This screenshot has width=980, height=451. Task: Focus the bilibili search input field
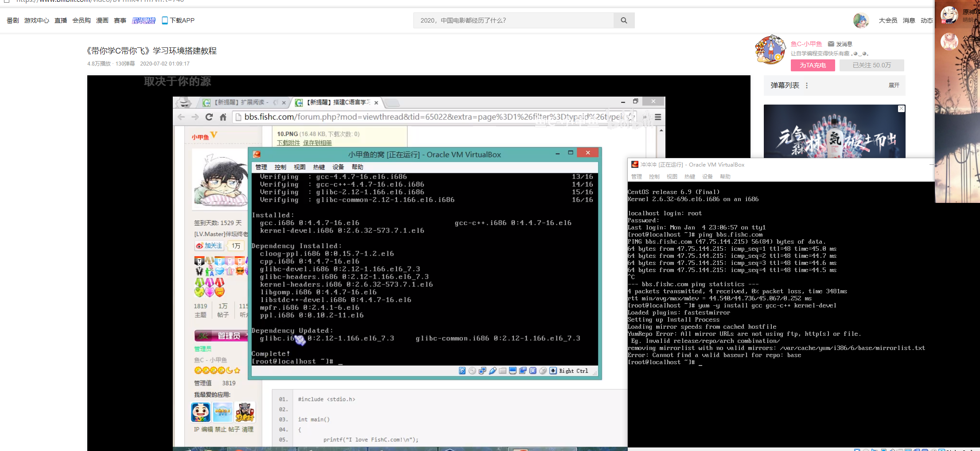(513, 20)
